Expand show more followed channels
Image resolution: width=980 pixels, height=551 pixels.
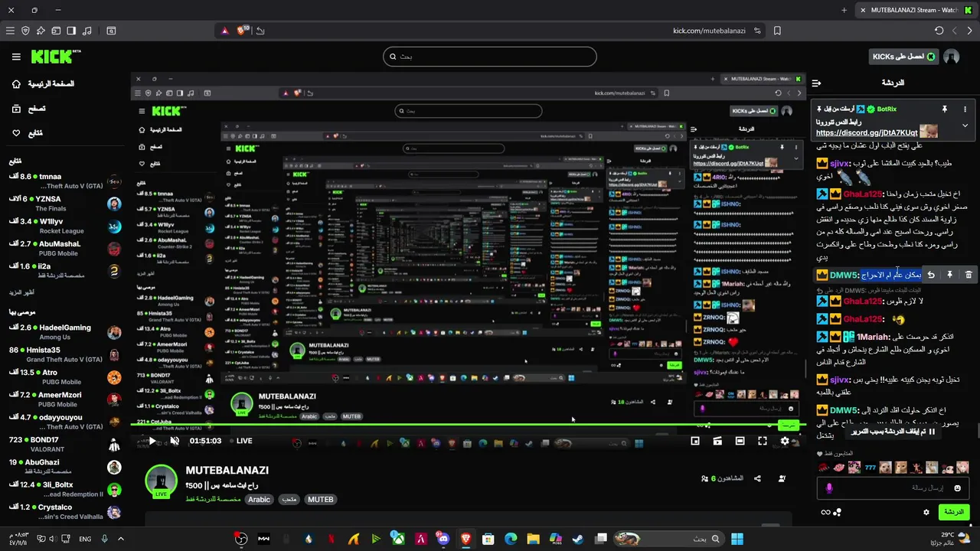coord(21,292)
